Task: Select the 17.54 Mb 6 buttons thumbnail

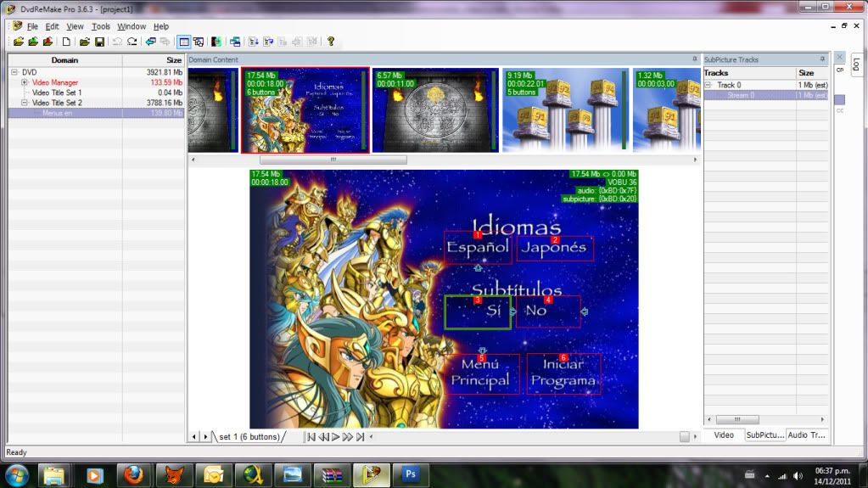Action: click(x=305, y=110)
